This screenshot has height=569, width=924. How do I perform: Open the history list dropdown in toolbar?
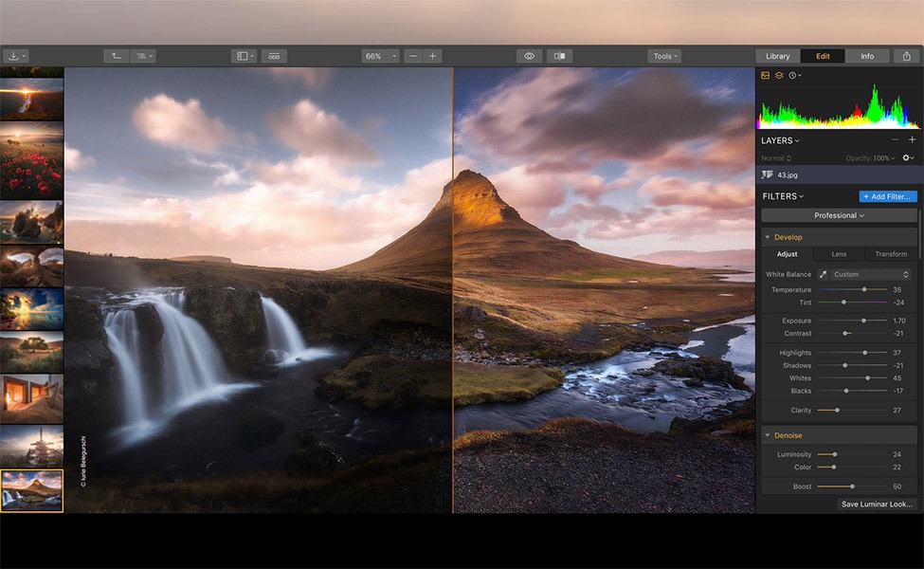[x=143, y=56]
